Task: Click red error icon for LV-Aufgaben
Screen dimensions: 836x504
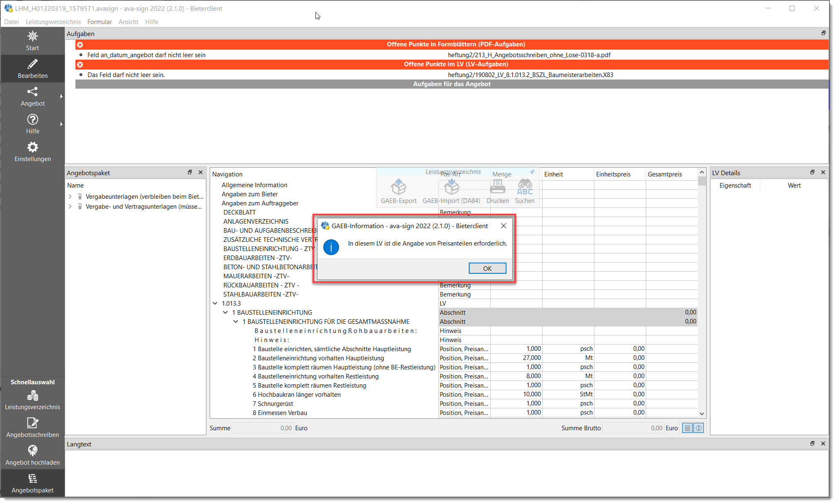Action: coord(80,64)
